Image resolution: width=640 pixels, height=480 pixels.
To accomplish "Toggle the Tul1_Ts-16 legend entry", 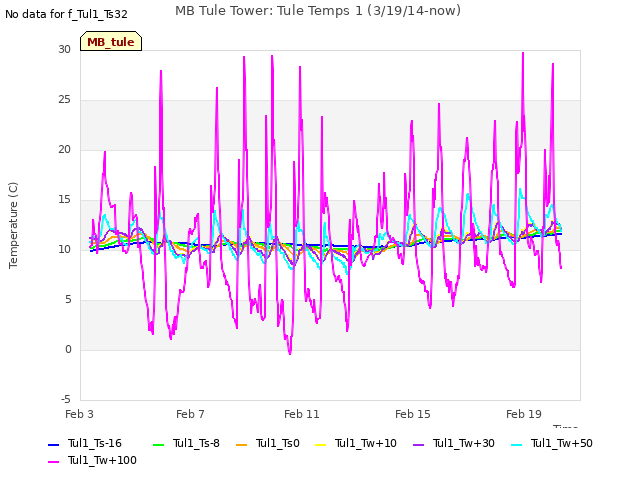I will point(85,443).
